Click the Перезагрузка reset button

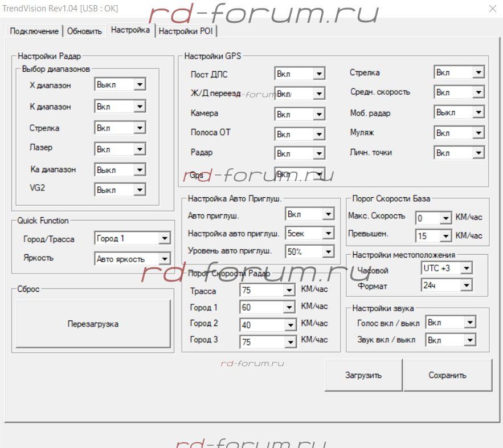click(93, 324)
